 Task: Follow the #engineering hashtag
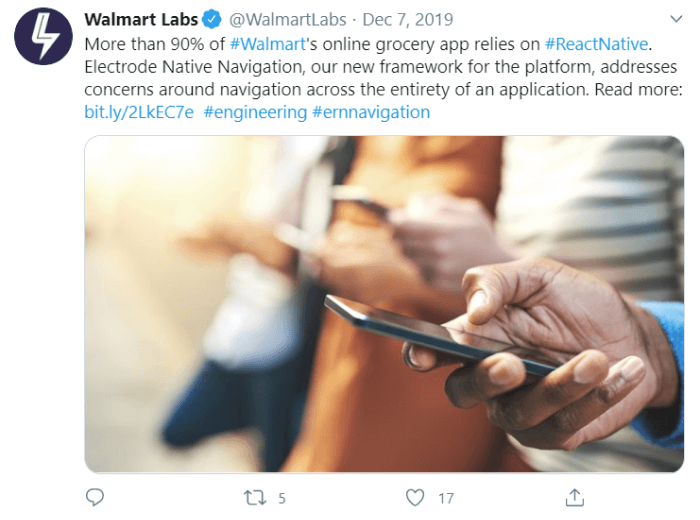[x=255, y=112]
